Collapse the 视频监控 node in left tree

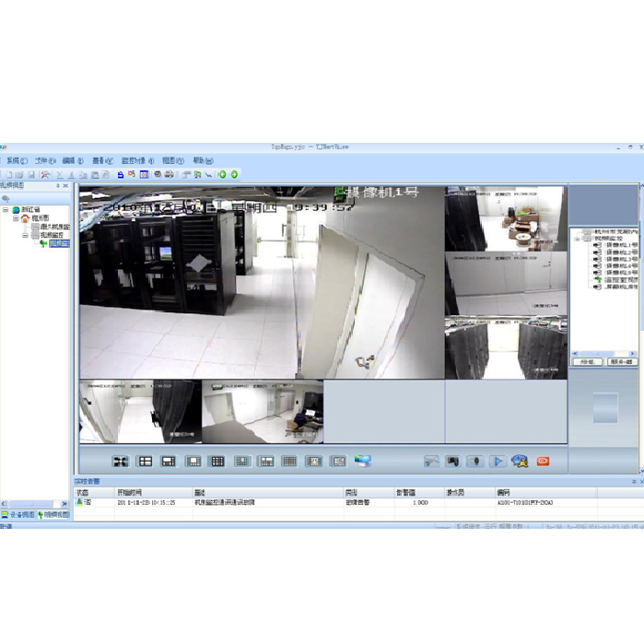pos(25,235)
